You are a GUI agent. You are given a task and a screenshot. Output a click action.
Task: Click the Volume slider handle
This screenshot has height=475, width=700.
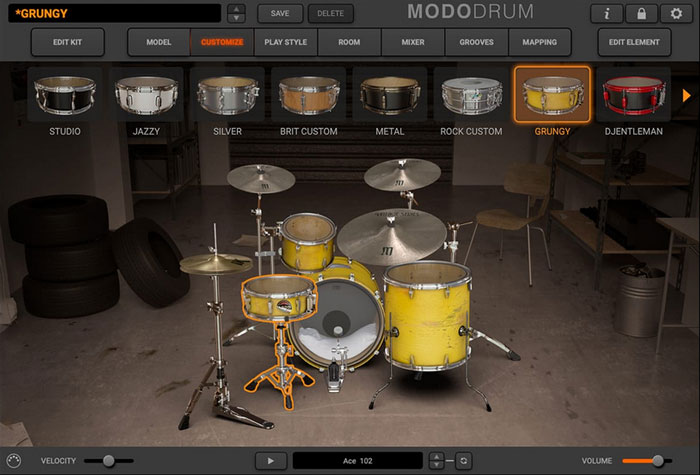coord(657,460)
